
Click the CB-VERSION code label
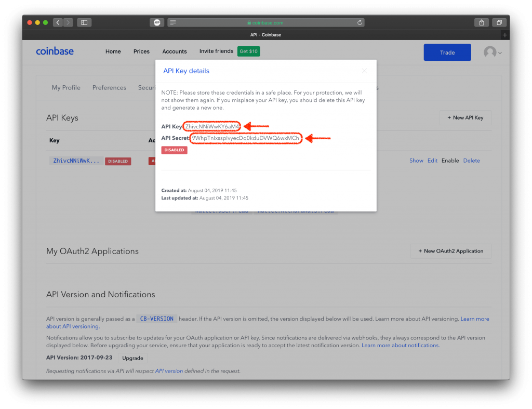pos(157,319)
